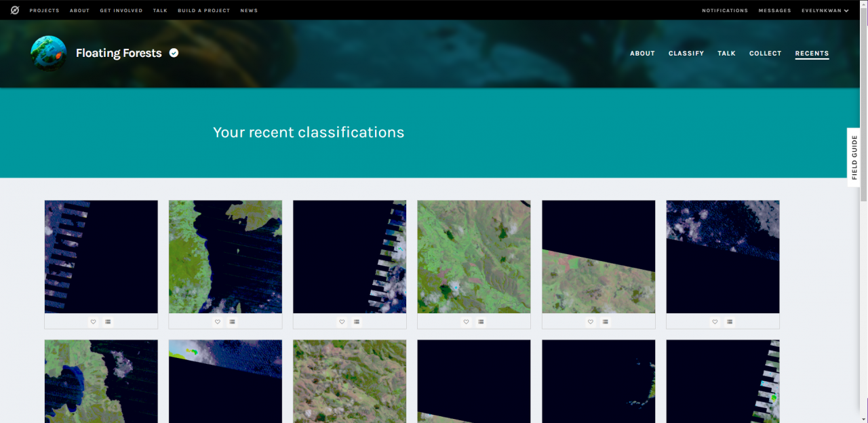This screenshot has width=868, height=423.
Task: Open sixth top-row thumbnail, clouds above dark
Action: click(723, 257)
